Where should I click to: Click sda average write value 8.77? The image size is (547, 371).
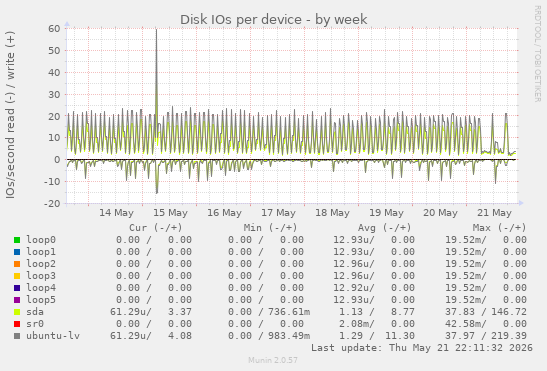coord(403,312)
